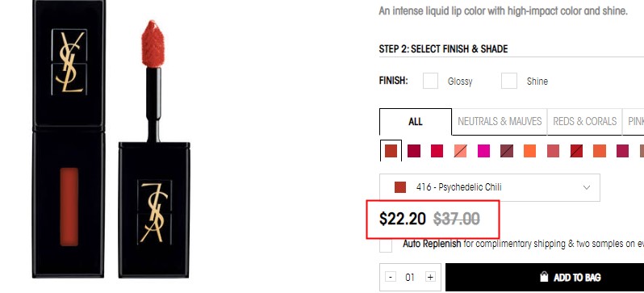The height and width of the screenshot is (293, 644).
Task: Click the Add to Bag button
Action: point(545,278)
